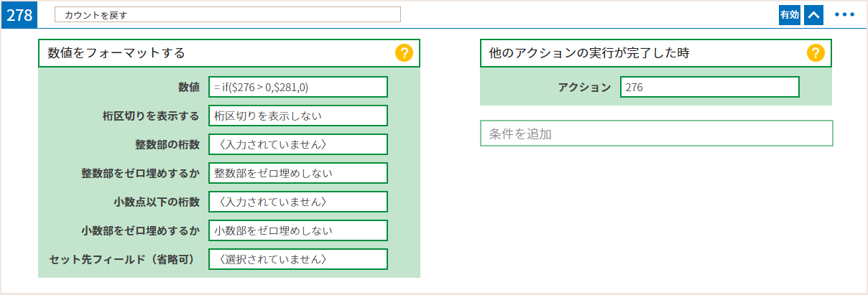Open help for 数値をフォーマットする action
This screenshot has height=295, width=868.
click(404, 53)
